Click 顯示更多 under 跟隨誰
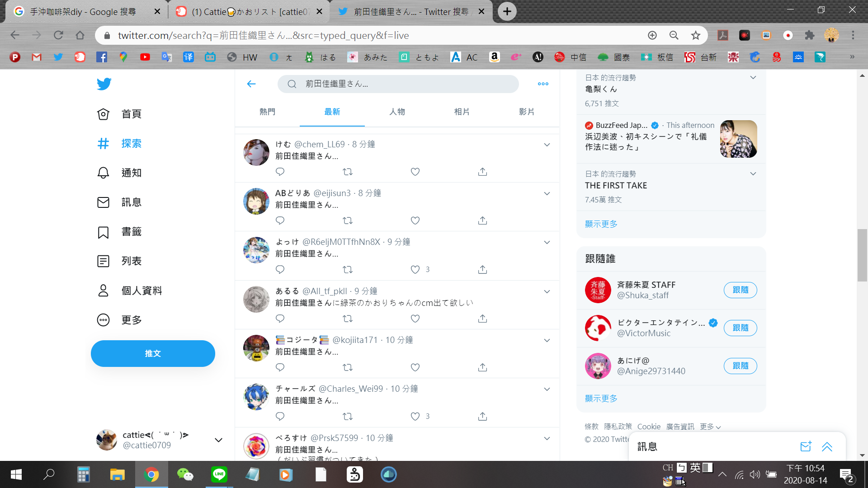The image size is (868, 488). coord(601,399)
